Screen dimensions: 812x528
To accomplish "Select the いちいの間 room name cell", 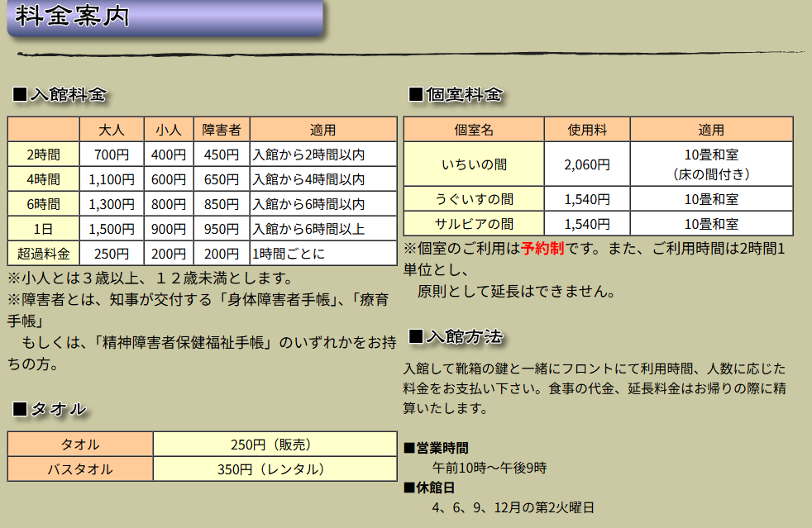I will point(474,164).
